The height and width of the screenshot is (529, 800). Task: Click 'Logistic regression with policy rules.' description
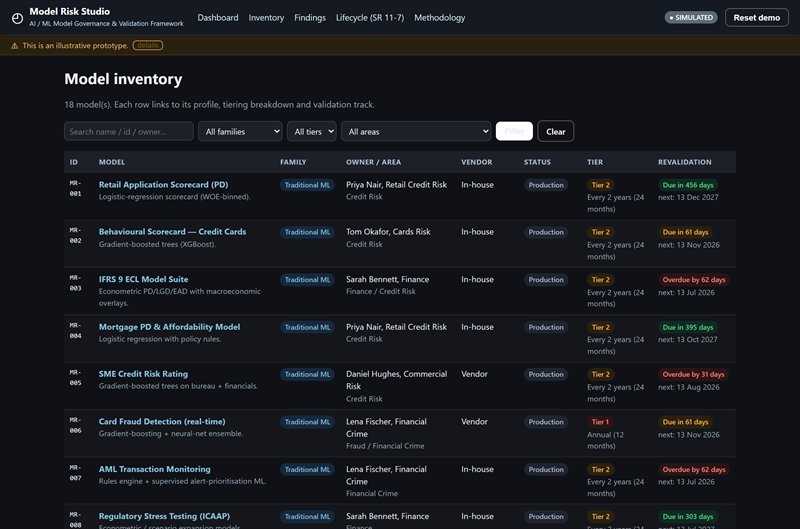pyautogui.click(x=160, y=339)
